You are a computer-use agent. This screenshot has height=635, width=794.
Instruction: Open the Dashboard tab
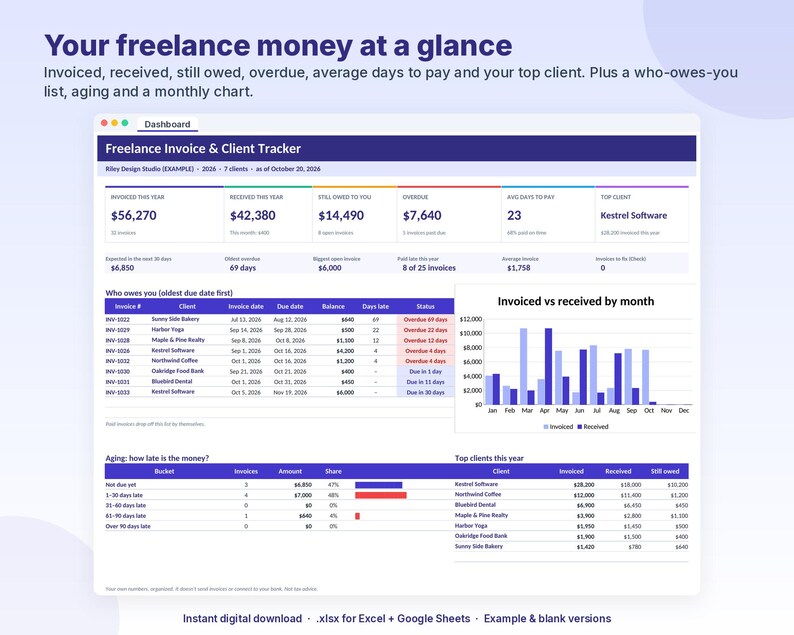(167, 124)
